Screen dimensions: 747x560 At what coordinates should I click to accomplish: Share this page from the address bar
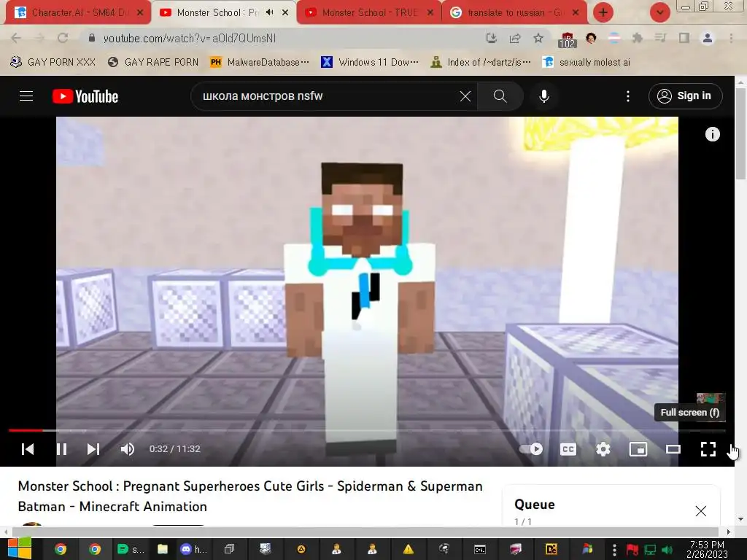515,38
